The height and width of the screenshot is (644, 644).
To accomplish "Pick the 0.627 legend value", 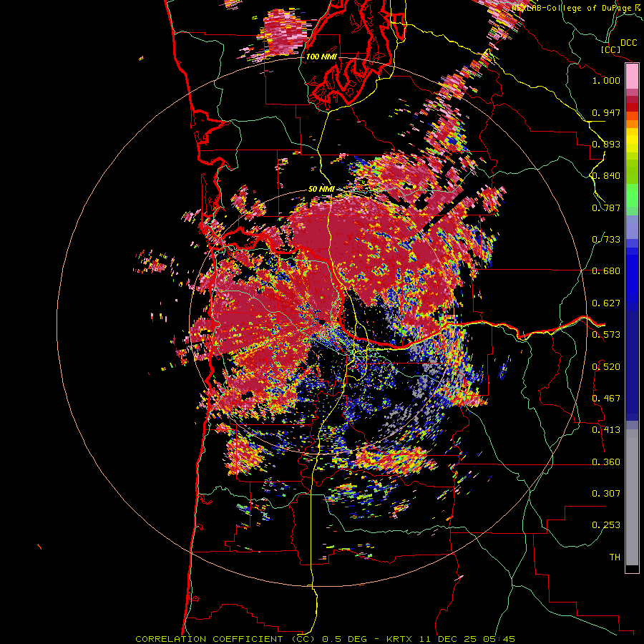I will [x=606, y=303].
